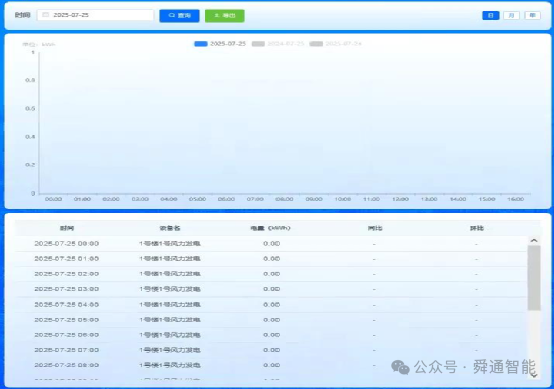Image resolution: width=554 pixels, height=389 pixels.
Task: Click the 同比 column header
Action: (375, 228)
